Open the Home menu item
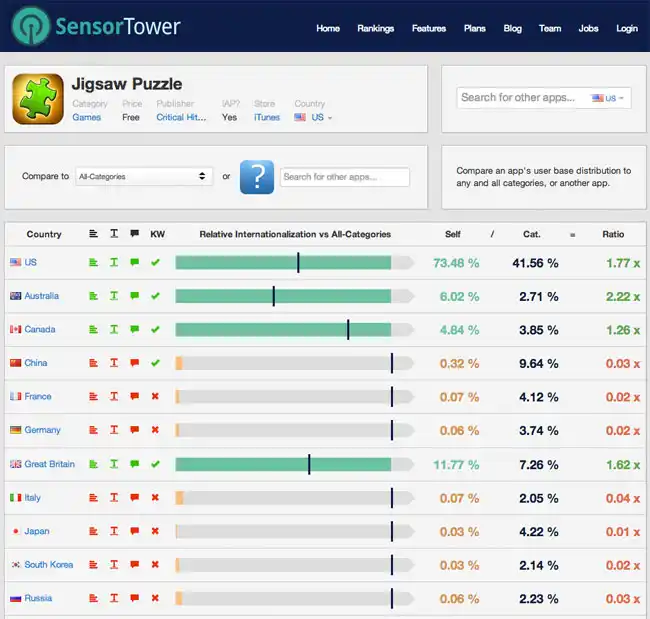 pyautogui.click(x=328, y=29)
